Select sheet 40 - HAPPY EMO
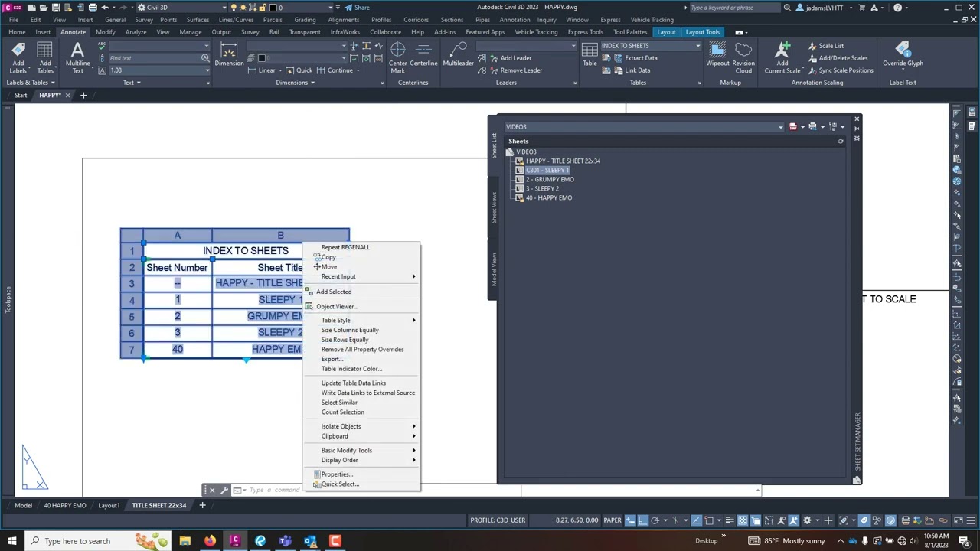The image size is (980, 551). coord(549,198)
